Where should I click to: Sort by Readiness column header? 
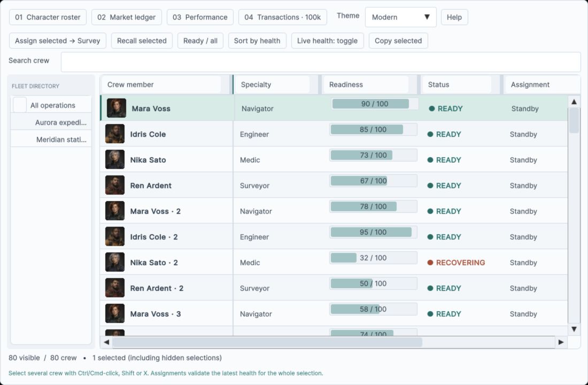click(366, 84)
